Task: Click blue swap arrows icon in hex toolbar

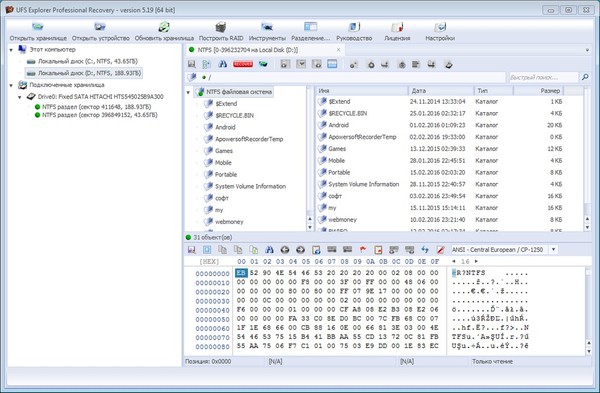Action: click(425, 250)
